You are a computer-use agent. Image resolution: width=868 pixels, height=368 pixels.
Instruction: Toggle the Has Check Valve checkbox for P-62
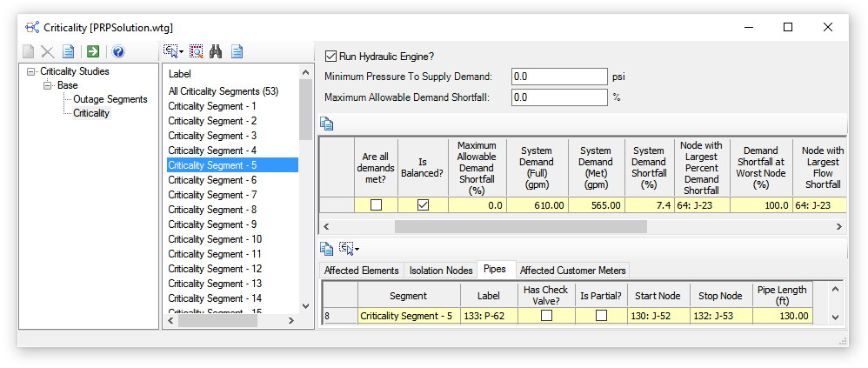[x=546, y=316]
